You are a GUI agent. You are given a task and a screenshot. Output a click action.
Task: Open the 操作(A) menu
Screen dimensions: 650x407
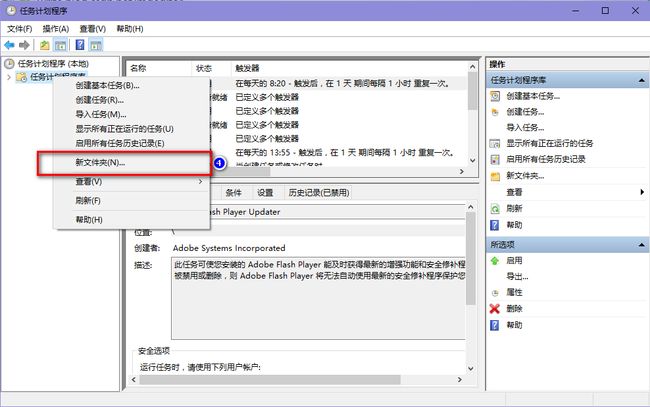coord(56,29)
